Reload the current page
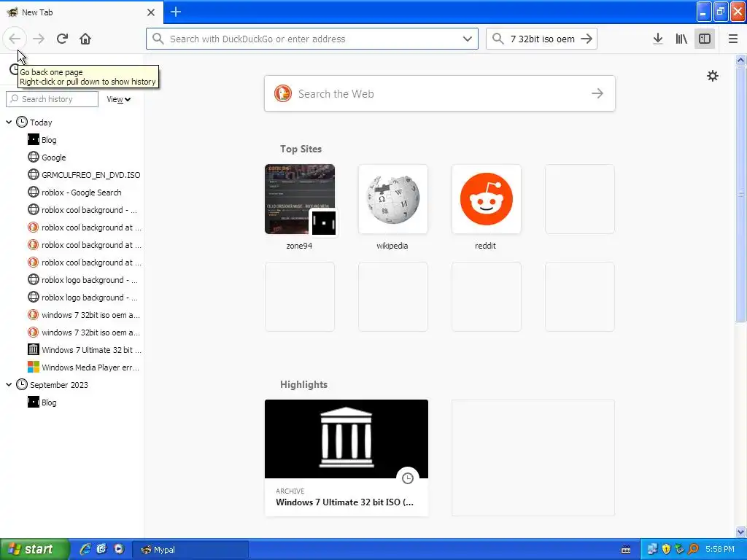 (62, 39)
